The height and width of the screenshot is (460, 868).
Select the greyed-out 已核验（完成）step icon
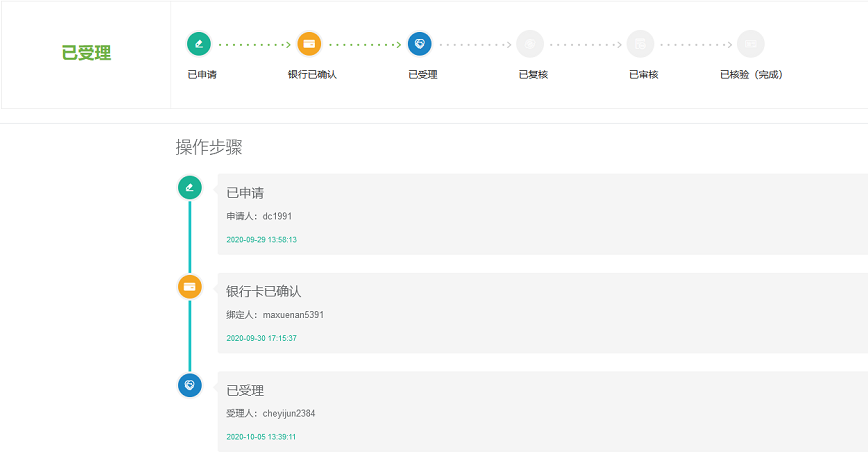750,44
